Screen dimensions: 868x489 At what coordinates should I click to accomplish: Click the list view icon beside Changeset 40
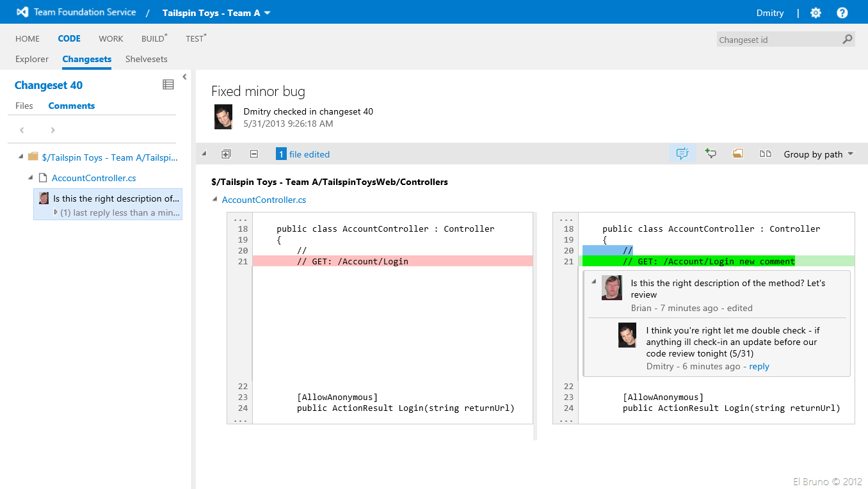pos(168,84)
